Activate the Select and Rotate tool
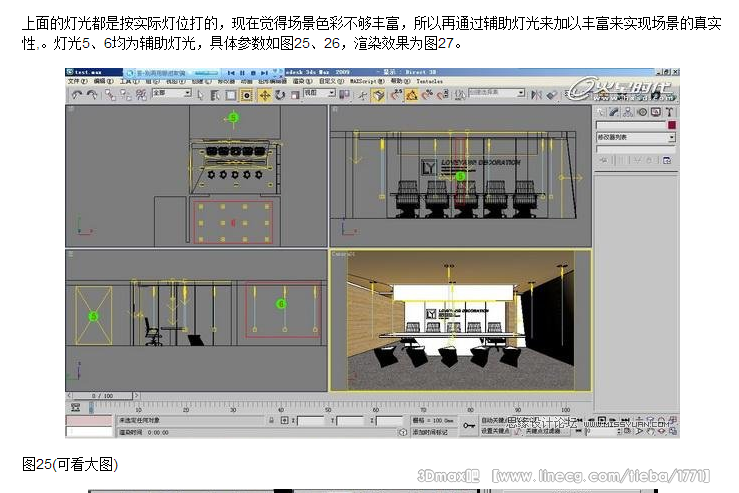Screen dimensions: 739x493 (x=280, y=95)
